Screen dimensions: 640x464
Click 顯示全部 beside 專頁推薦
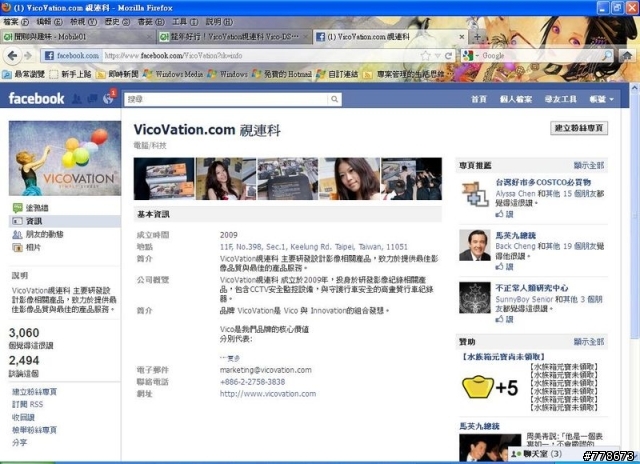point(589,165)
